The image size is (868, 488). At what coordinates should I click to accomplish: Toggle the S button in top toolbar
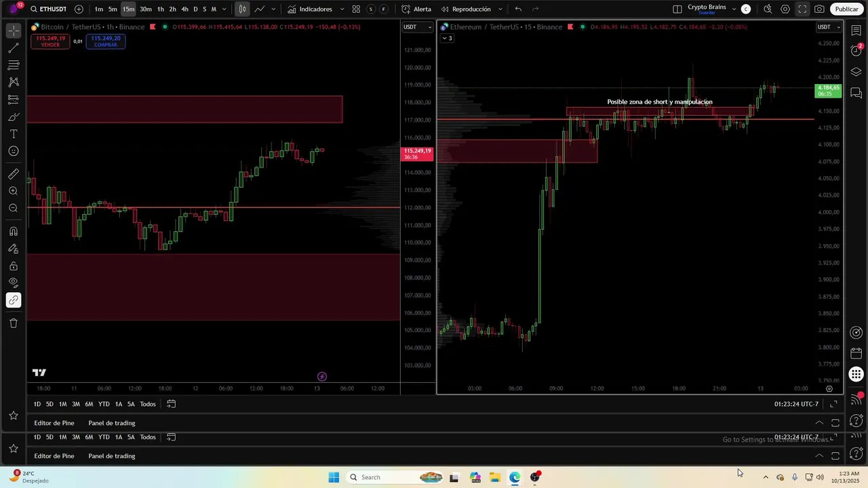click(x=371, y=9)
